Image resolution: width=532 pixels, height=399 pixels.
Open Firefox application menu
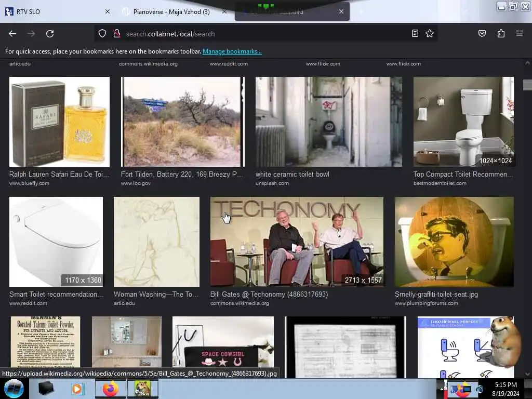519,33
